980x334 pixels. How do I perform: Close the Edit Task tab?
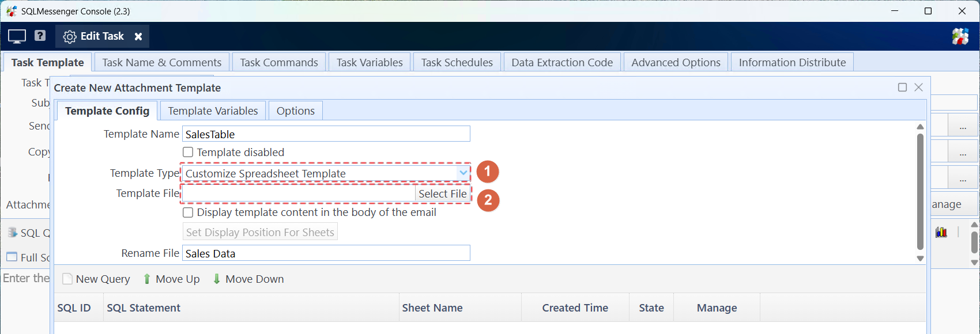(138, 36)
